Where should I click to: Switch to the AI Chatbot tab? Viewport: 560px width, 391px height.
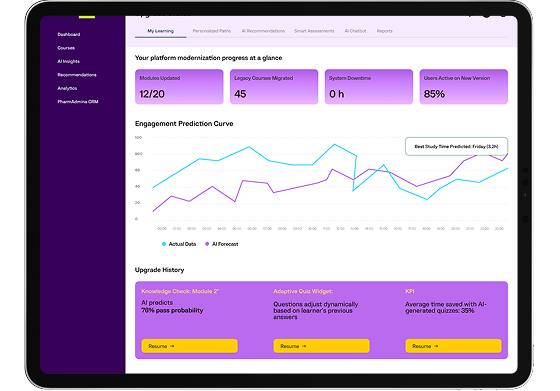[355, 31]
